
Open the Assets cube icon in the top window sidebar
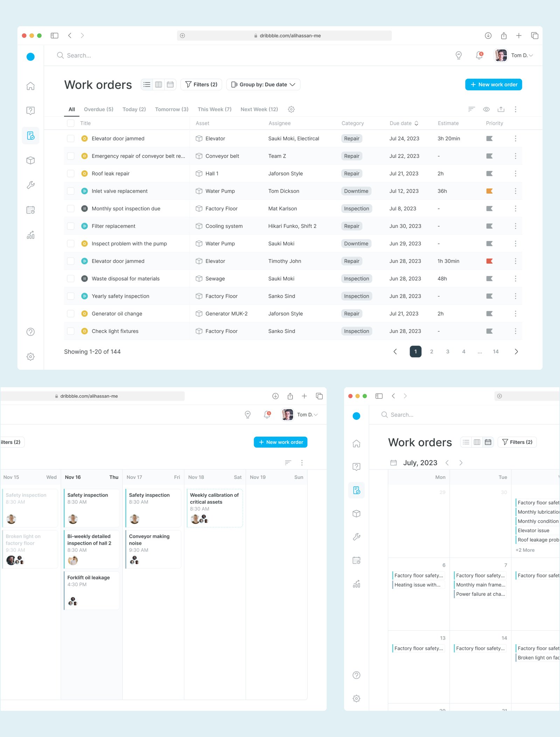click(x=30, y=160)
